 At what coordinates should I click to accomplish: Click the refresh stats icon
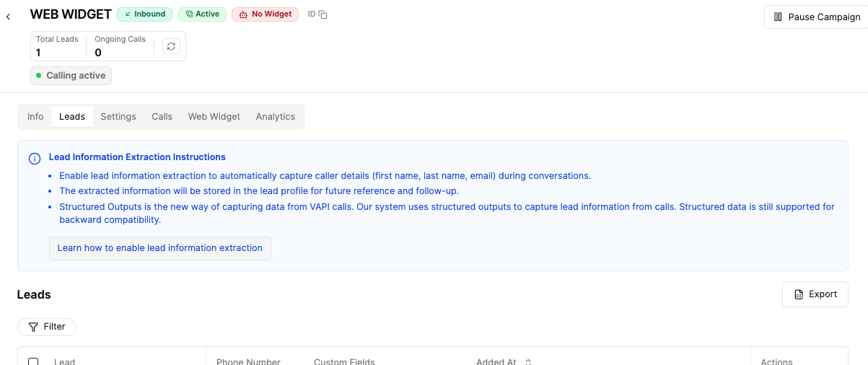click(x=171, y=46)
